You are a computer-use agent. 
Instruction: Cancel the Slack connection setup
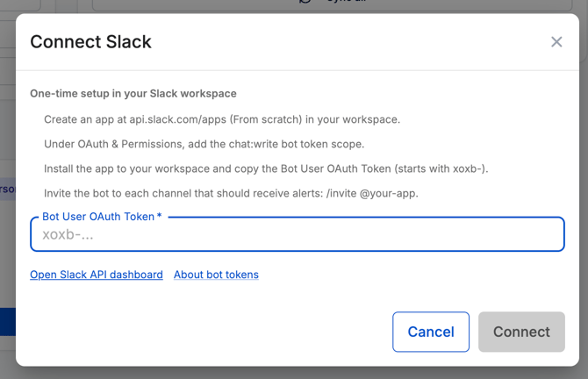431,332
